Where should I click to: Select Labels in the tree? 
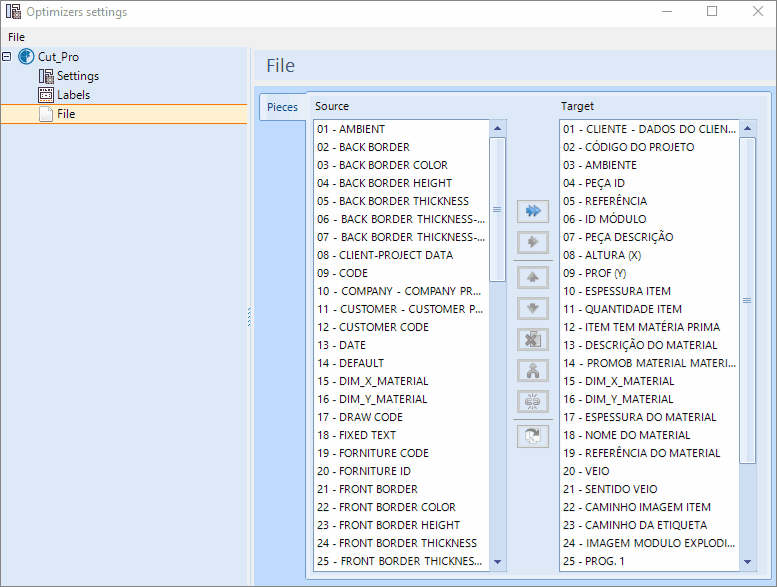[73, 95]
